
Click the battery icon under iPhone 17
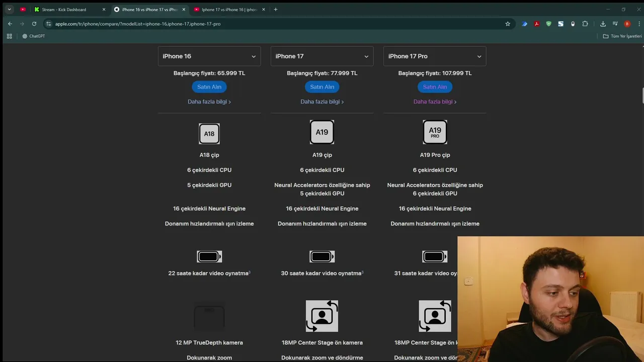322,256
